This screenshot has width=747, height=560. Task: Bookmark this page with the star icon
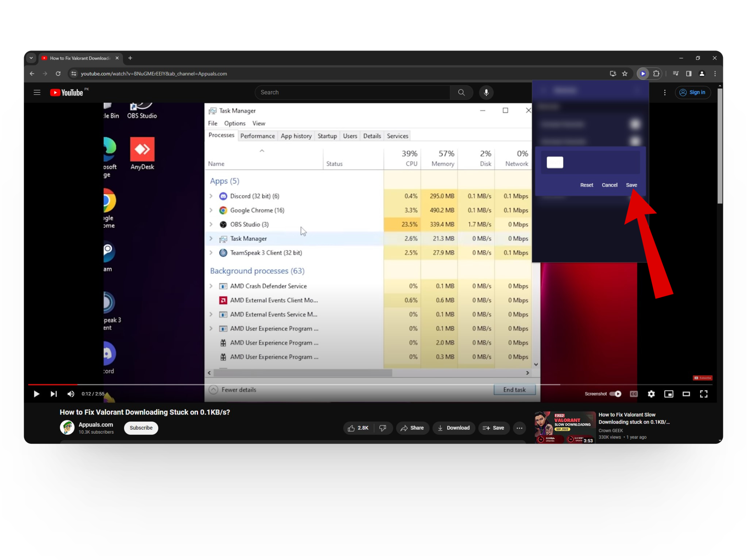(x=625, y=73)
